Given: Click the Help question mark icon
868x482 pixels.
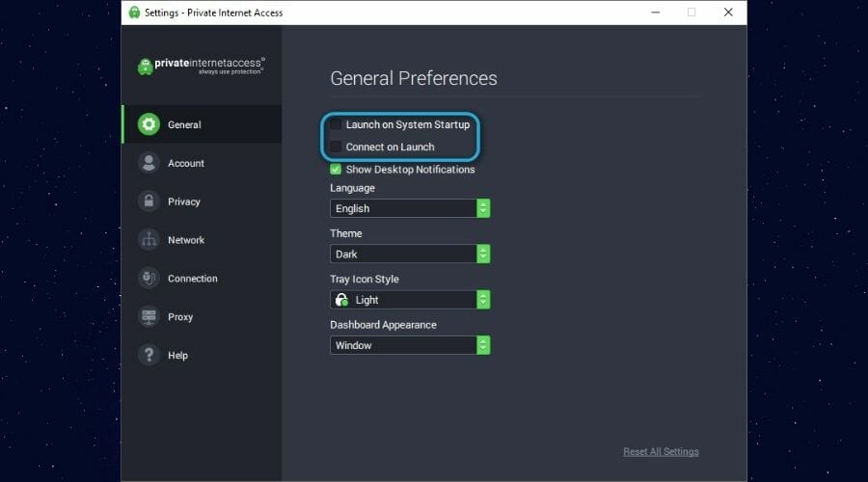Looking at the screenshot, I should 149,356.
